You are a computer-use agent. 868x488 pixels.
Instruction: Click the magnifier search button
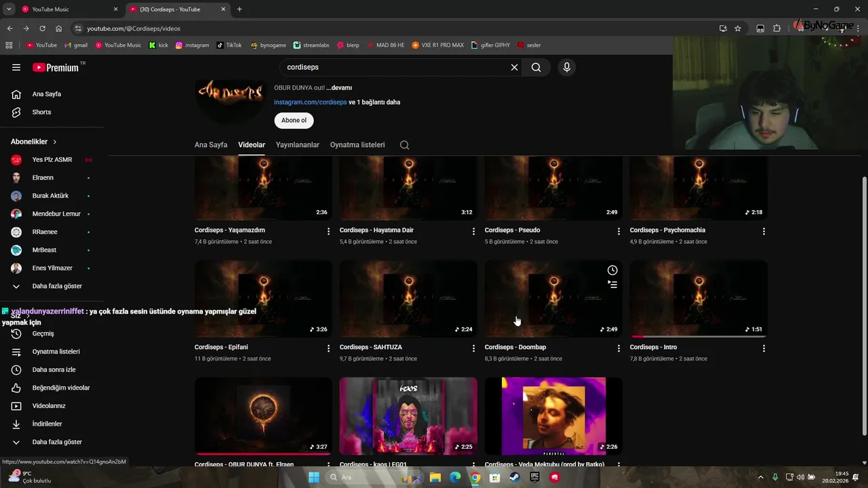coord(536,67)
